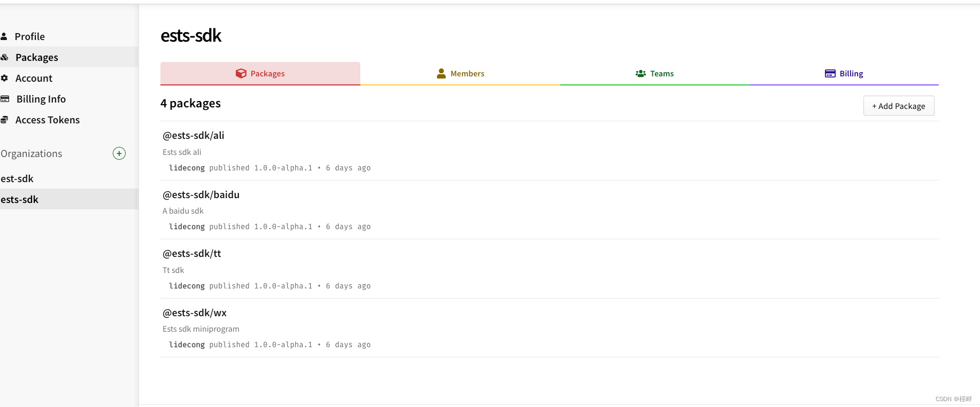The image size is (980, 407).
Task: Switch to the Billing tab
Action: (844, 74)
